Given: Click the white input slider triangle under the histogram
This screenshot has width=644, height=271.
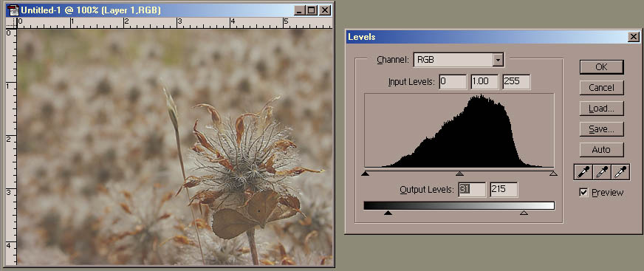Looking at the screenshot, I should [553, 174].
